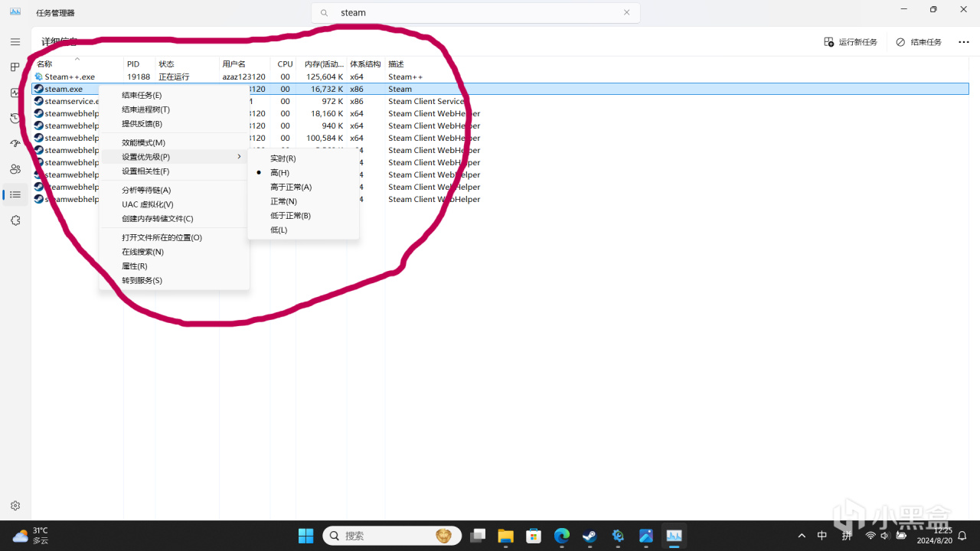The width and height of the screenshot is (980, 551).
Task: Open Microsoft Edge from the taskbar
Action: (562, 536)
